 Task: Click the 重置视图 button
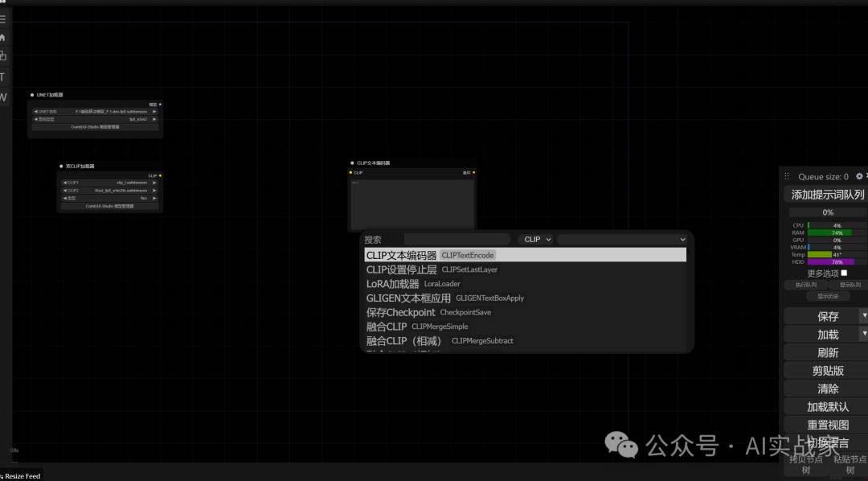[826, 425]
